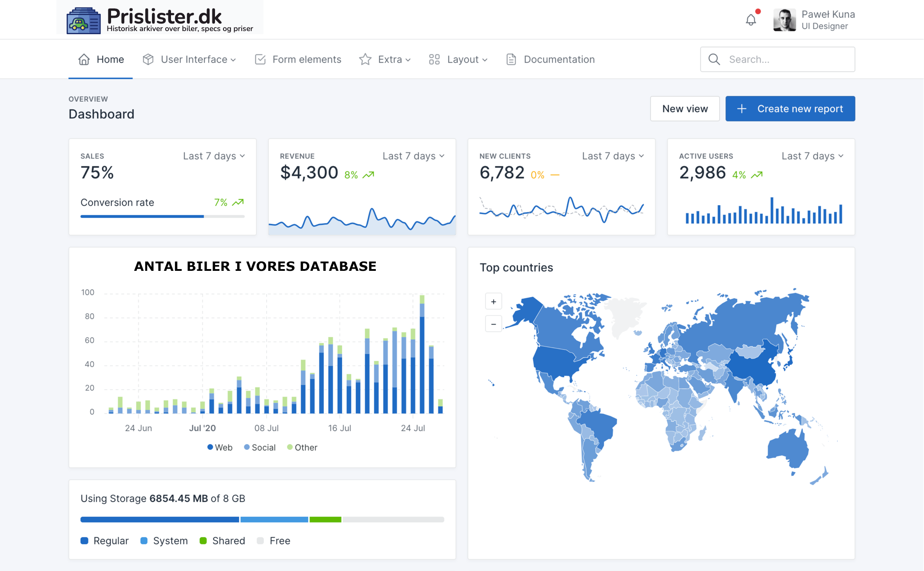Click Paweł Kuna profile avatar
The height and width of the screenshot is (571, 924).
[784, 20]
